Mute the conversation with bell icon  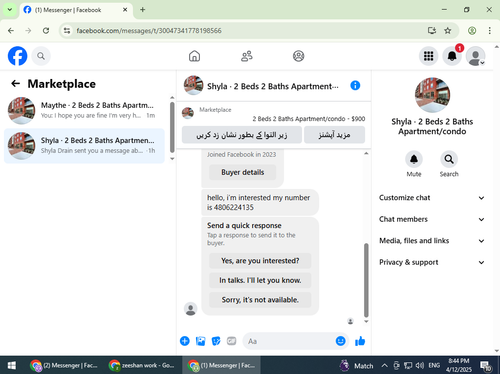414,159
